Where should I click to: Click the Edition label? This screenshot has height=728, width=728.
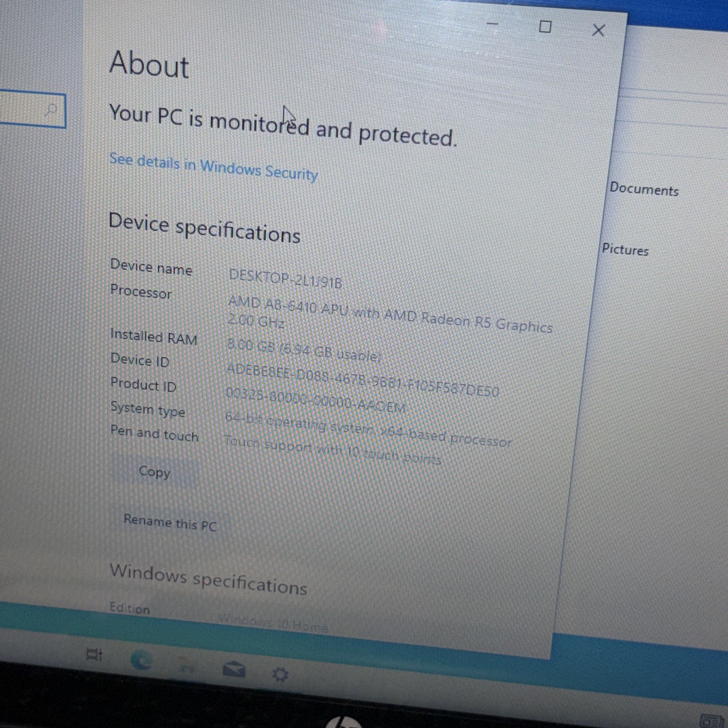click(x=130, y=608)
